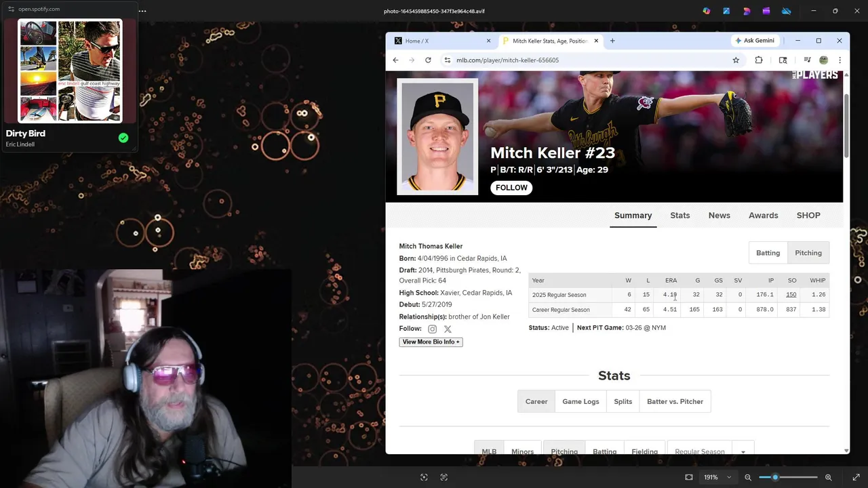Click the fit to window icon
Viewport: 868px width, 488px height.
(689, 477)
